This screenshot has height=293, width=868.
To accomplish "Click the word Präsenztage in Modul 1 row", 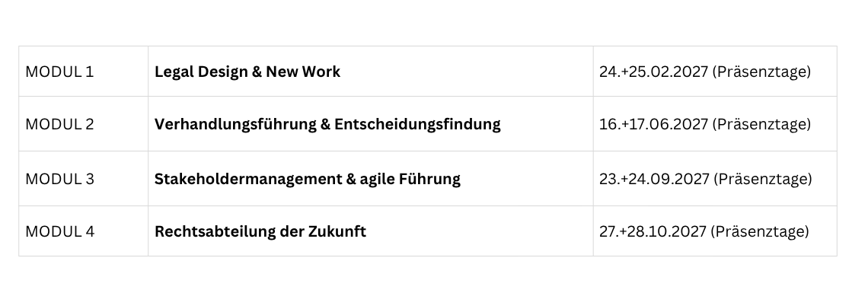I will click(x=761, y=72).
